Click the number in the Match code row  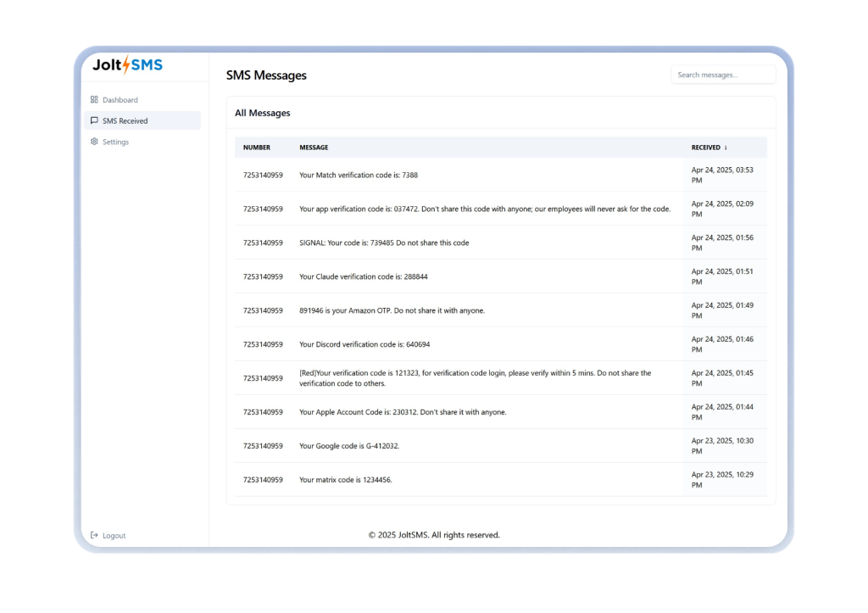(263, 175)
